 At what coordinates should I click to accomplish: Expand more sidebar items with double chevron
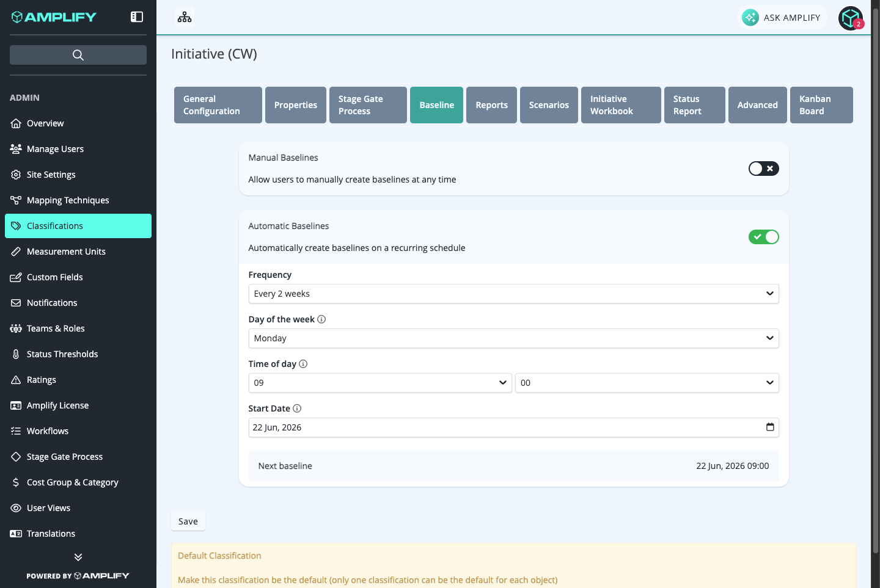click(78, 557)
